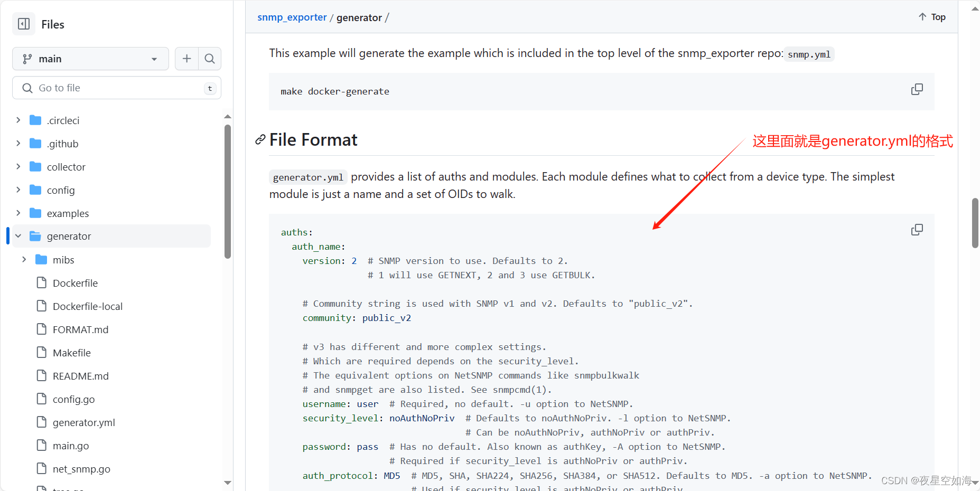The width and height of the screenshot is (980, 491).
Task: Click the search files magnifier icon
Action: (x=210, y=59)
